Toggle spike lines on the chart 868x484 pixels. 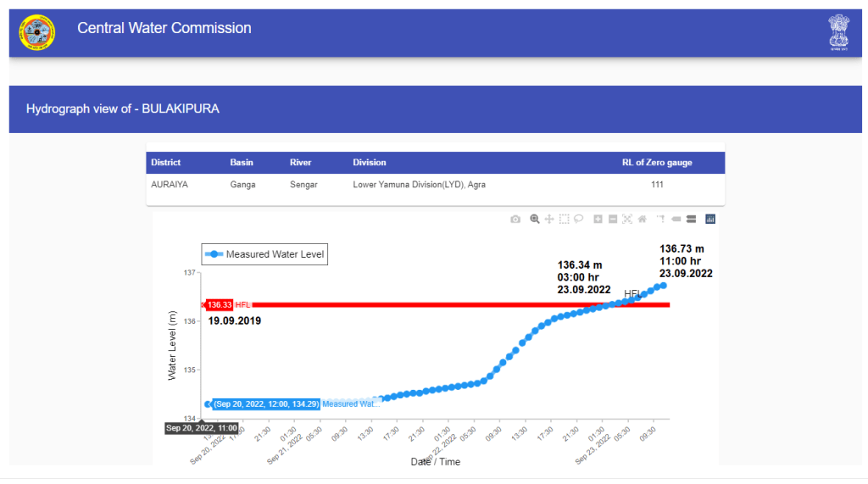pyautogui.click(x=660, y=219)
